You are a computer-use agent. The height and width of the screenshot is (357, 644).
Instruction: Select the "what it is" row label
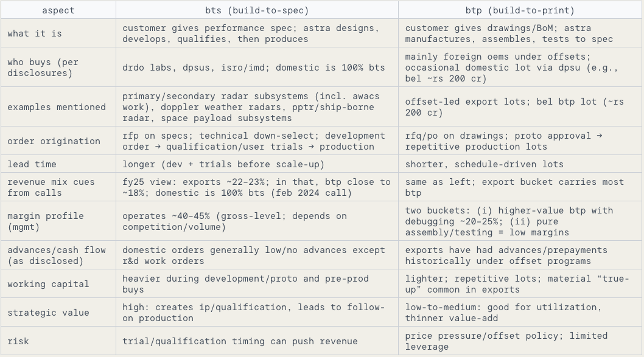pyautogui.click(x=35, y=33)
